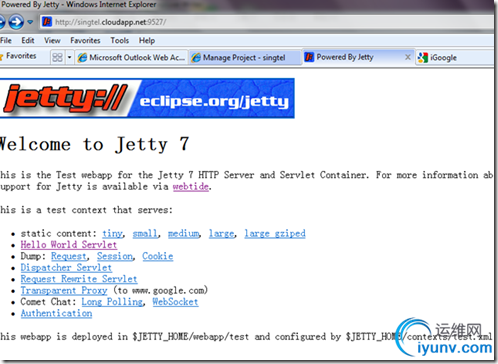Open the tiny static content link
Screen dimensions: 498x364
pyautogui.click(x=112, y=233)
